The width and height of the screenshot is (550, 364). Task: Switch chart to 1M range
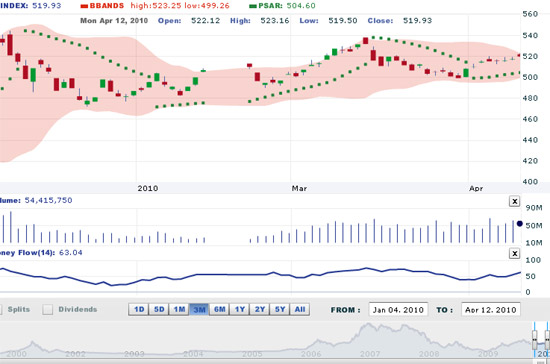click(x=179, y=309)
